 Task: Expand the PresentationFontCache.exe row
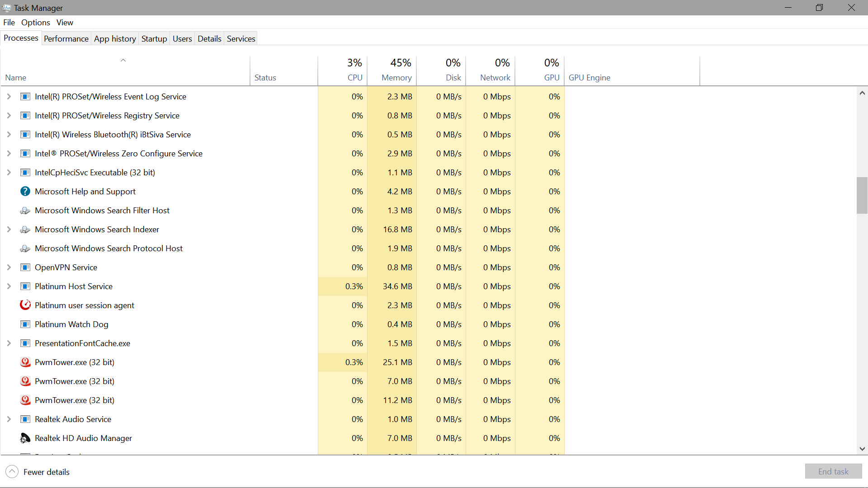(9, 343)
